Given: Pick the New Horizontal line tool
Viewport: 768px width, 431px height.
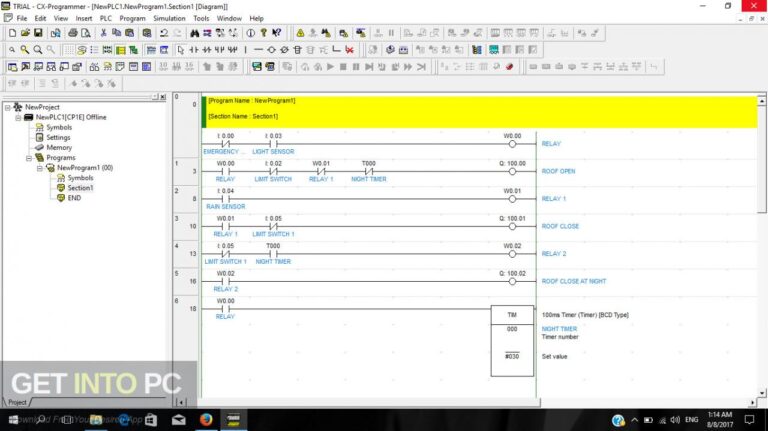Looking at the screenshot, I should coord(258,49).
